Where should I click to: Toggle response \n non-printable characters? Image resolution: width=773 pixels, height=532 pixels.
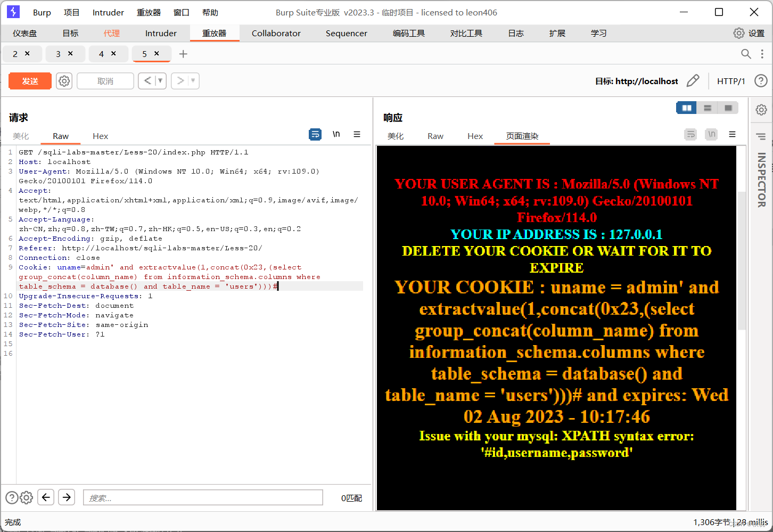coord(711,134)
